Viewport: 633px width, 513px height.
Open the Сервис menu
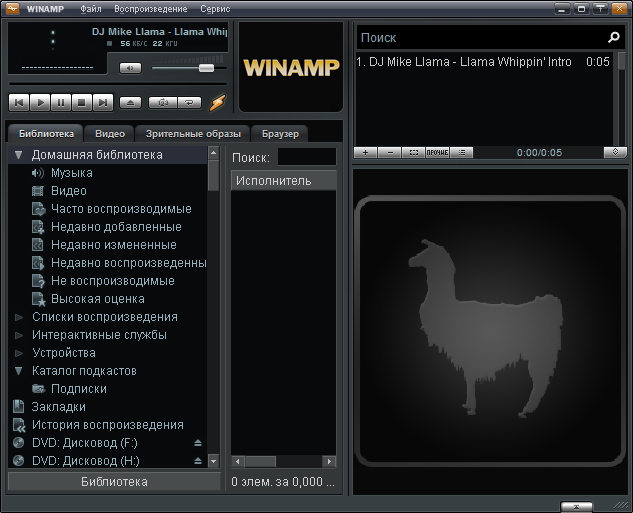coord(215,8)
